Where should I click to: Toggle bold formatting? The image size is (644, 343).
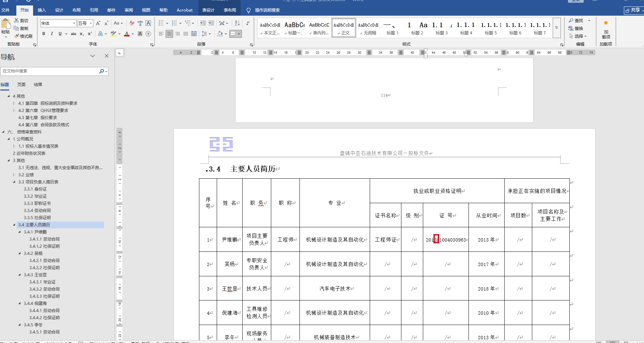[x=44, y=34]
